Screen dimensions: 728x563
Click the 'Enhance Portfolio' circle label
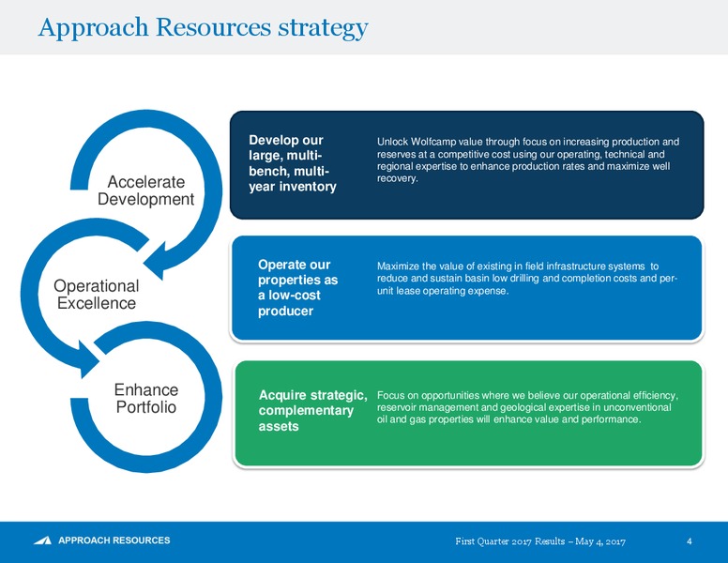point(145,398)
